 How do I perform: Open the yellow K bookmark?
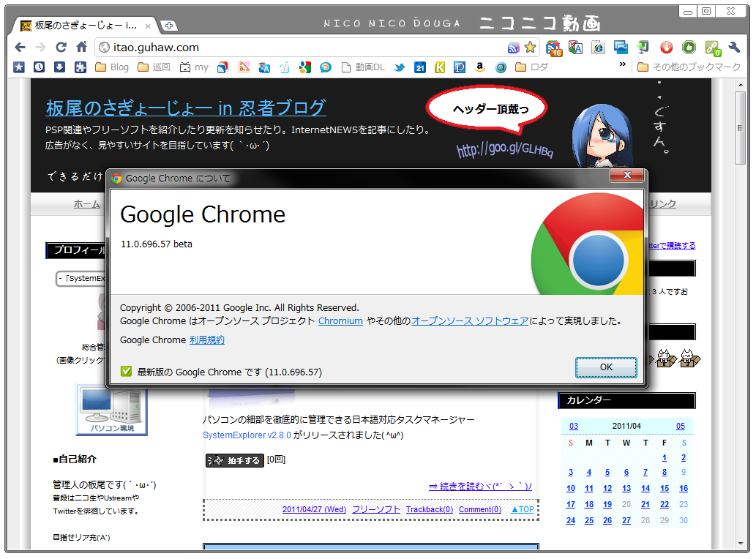(440, 67)
